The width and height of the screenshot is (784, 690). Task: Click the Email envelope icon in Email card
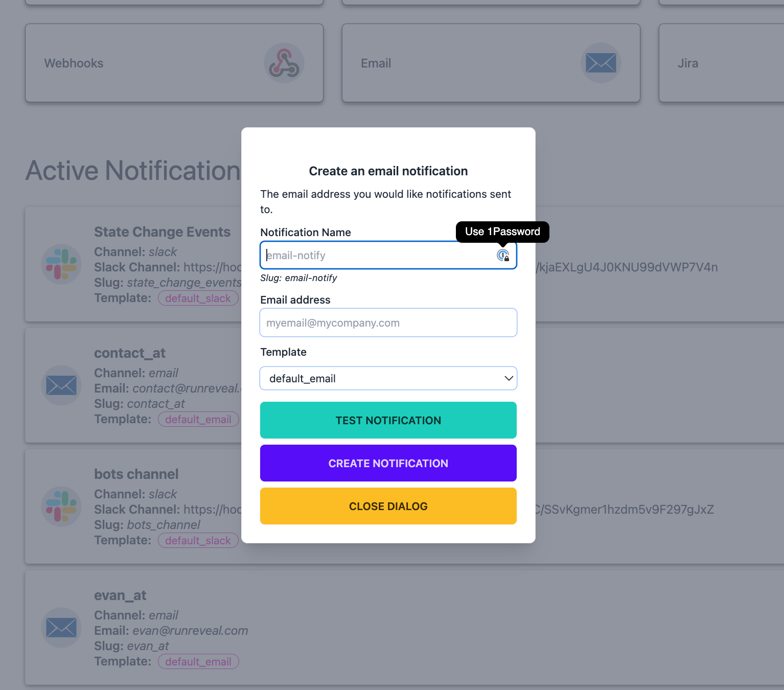click(601, 63)
